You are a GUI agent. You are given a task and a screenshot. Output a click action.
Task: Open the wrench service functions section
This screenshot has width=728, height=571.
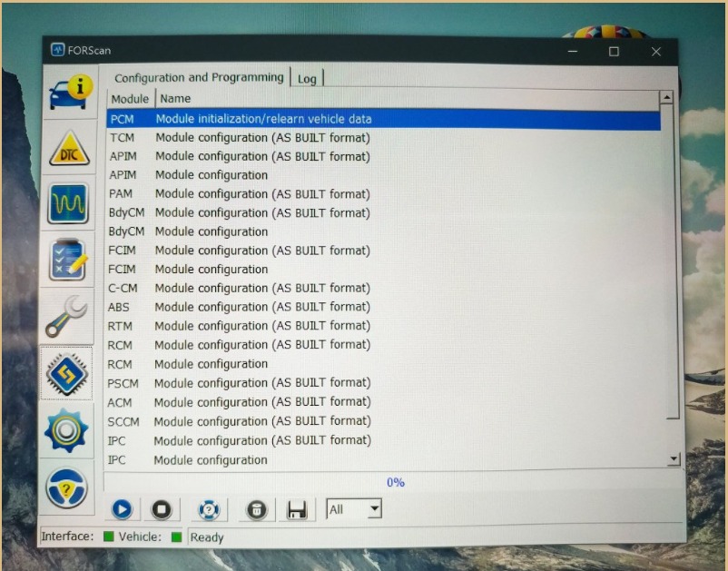pos(67,316)
